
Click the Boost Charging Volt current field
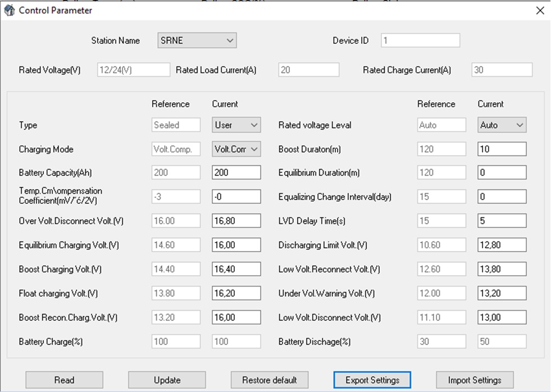(236, 270)
